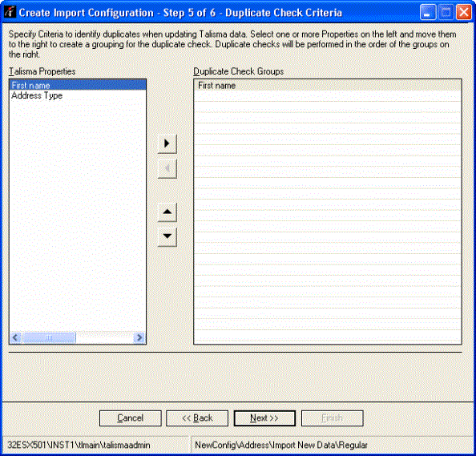Move selected property to Duplicate Check Groups
Screen dimensions: 476x456
[x=167, y=143]
